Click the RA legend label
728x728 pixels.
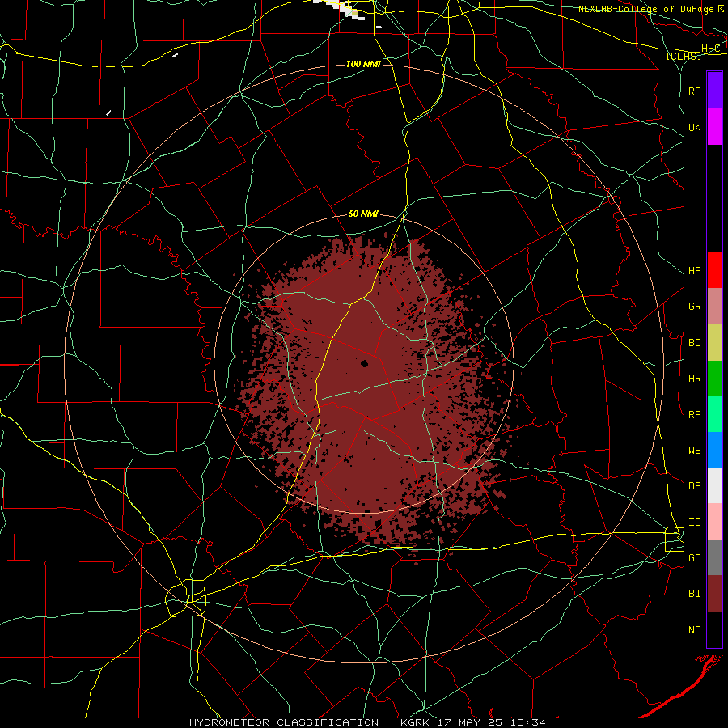click(x=695, y=415)
